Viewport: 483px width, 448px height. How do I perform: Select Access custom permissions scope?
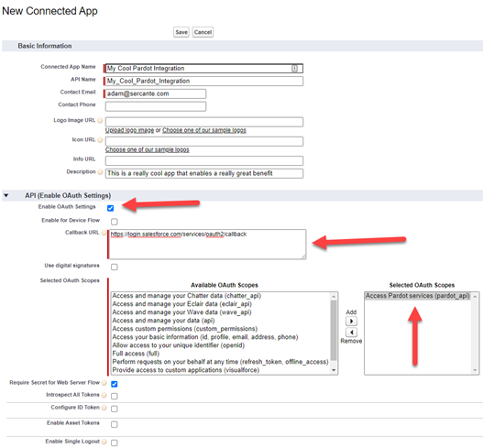(185, 329)
